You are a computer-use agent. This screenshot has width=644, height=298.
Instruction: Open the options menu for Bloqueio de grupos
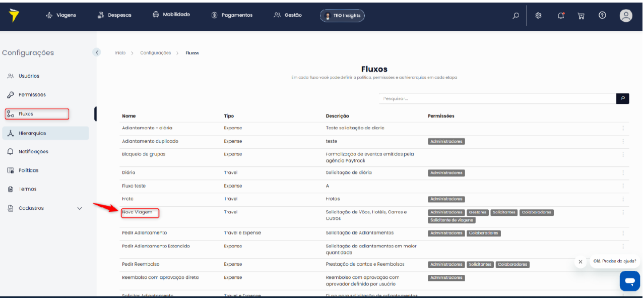point(623,154)
